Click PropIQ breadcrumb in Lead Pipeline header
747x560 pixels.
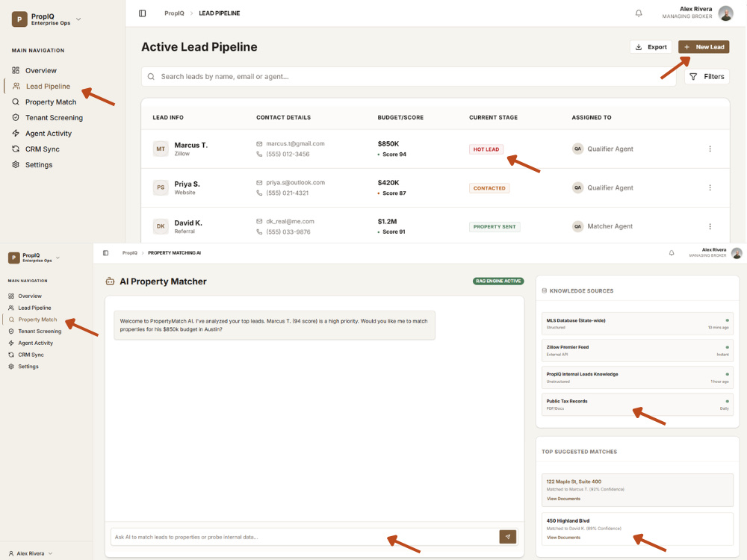click(174, 13)
